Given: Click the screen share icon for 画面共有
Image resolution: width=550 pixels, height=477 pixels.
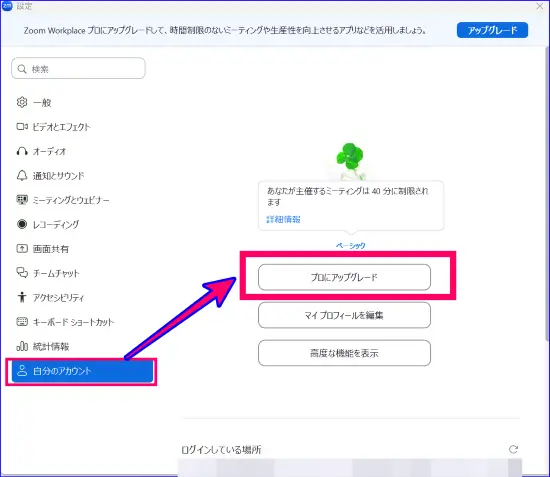Looking at the screenshot, I should pos(22,249).
